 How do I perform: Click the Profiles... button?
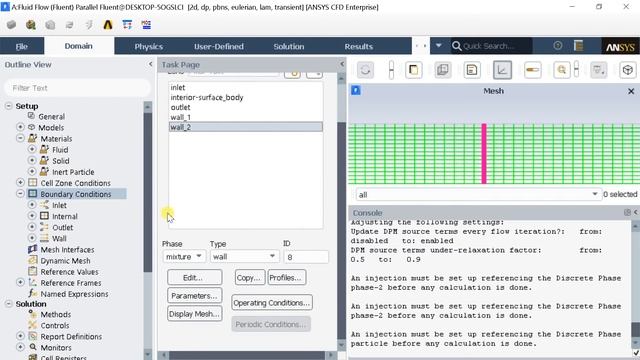coord(287,278)
